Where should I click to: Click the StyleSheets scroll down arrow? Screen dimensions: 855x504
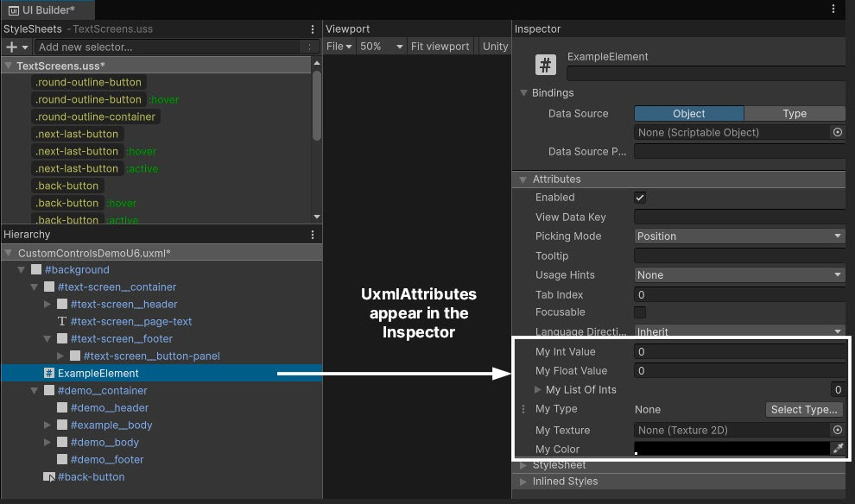(x=317, y=217)
